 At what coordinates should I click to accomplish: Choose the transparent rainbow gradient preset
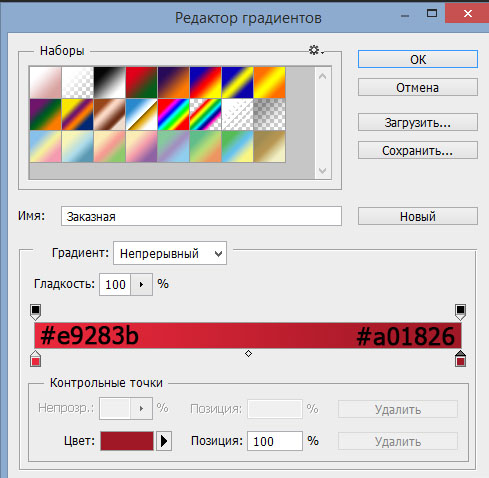tap(206, 114)
